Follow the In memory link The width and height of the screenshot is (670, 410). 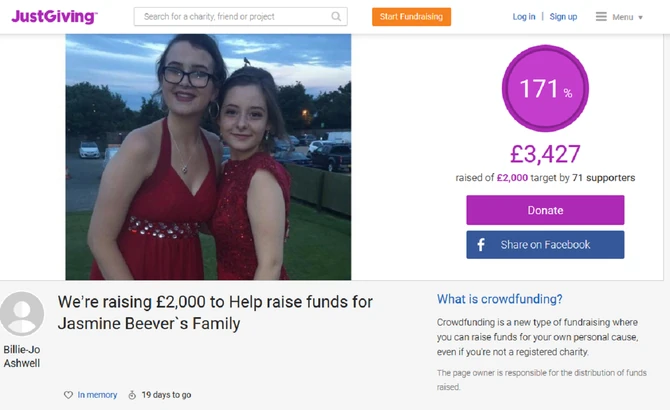(x=97, y=395)
